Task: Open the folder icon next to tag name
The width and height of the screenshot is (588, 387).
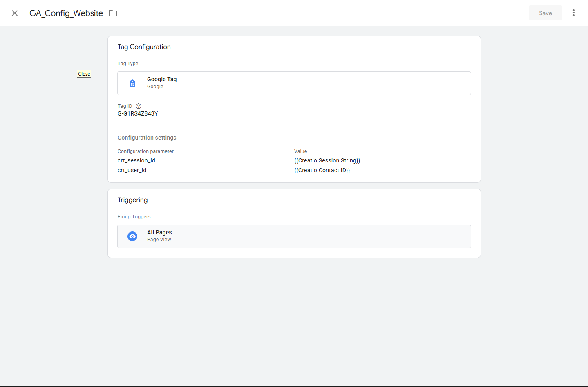Action: [113, 13]
